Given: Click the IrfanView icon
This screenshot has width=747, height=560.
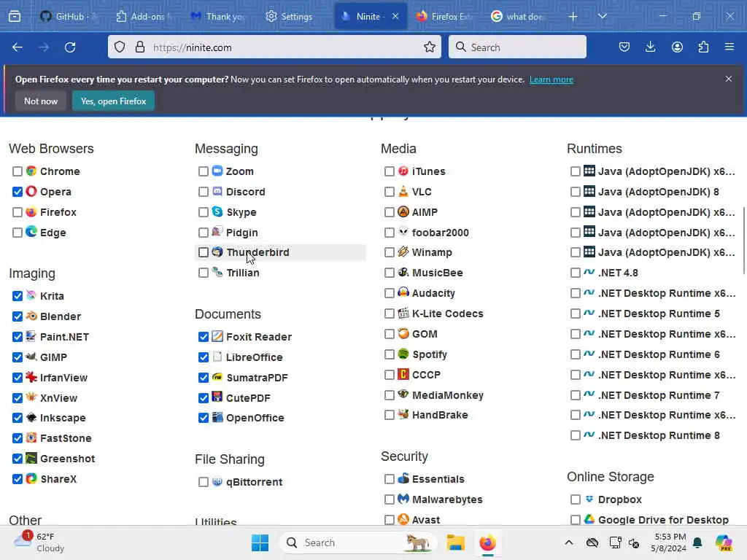Looking at the screenshot, I should click(x=31, y=377).
